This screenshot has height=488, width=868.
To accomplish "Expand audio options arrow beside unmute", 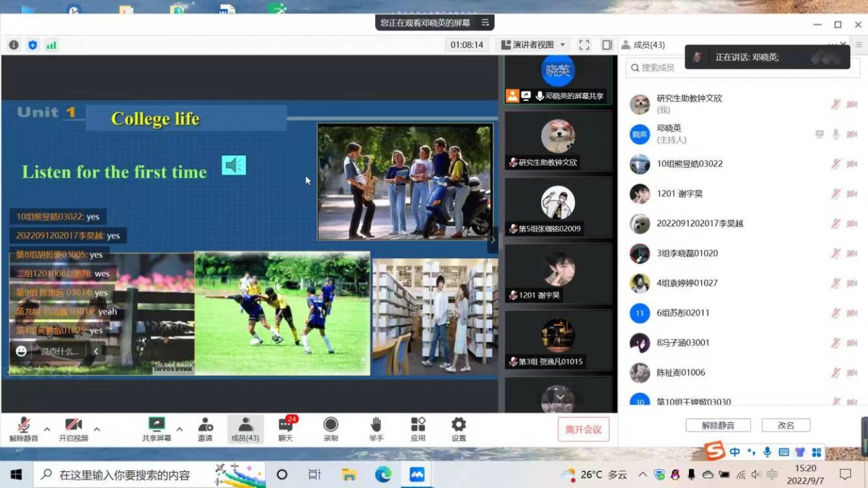I will [47, 429].
